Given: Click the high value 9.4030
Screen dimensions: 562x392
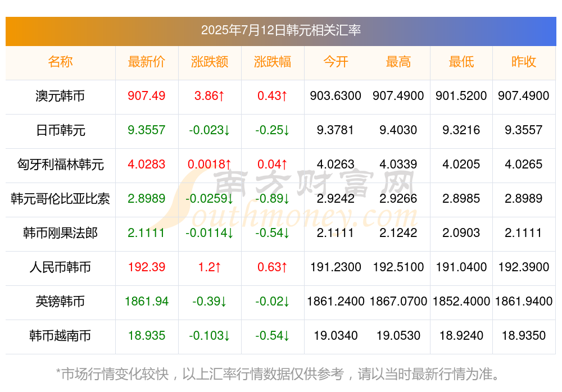Looking at the screenshot, I should click(x=398, y=130).
